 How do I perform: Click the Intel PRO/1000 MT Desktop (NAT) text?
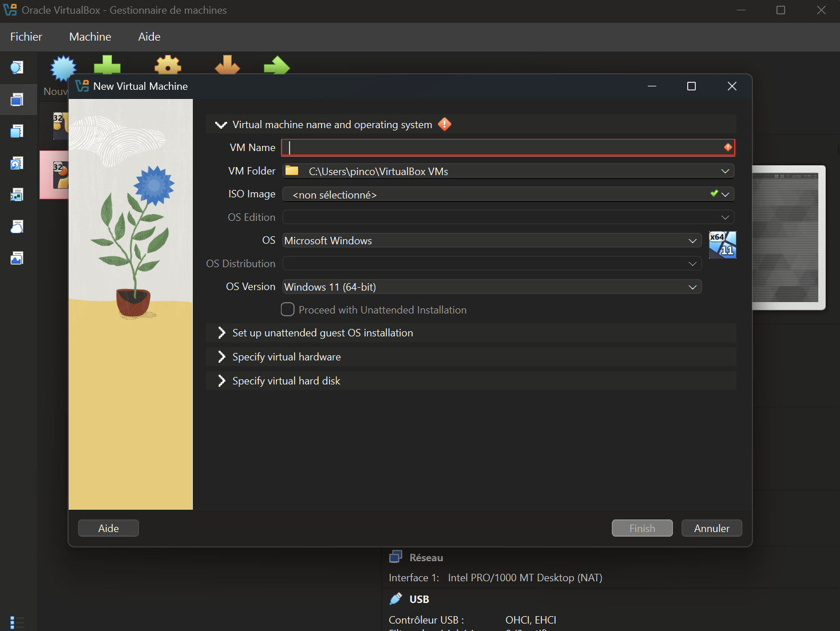click(x=525, y=578)
